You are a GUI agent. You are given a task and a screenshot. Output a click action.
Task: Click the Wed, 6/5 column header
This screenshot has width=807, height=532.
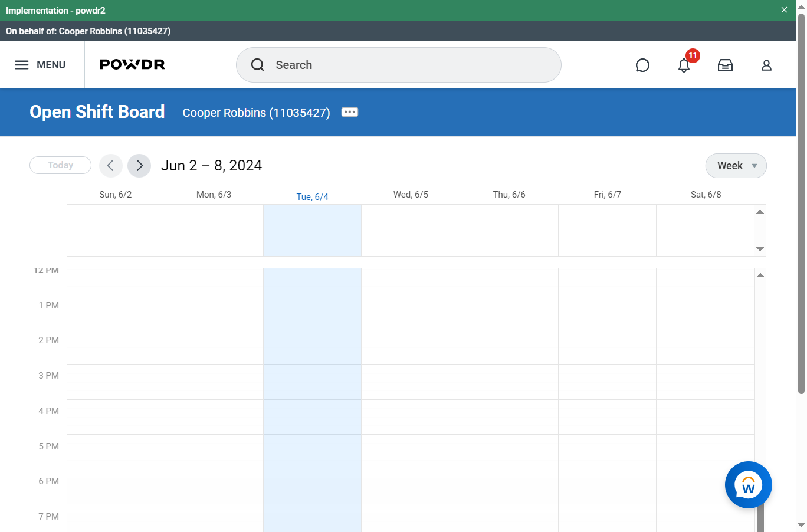[411, 195]
